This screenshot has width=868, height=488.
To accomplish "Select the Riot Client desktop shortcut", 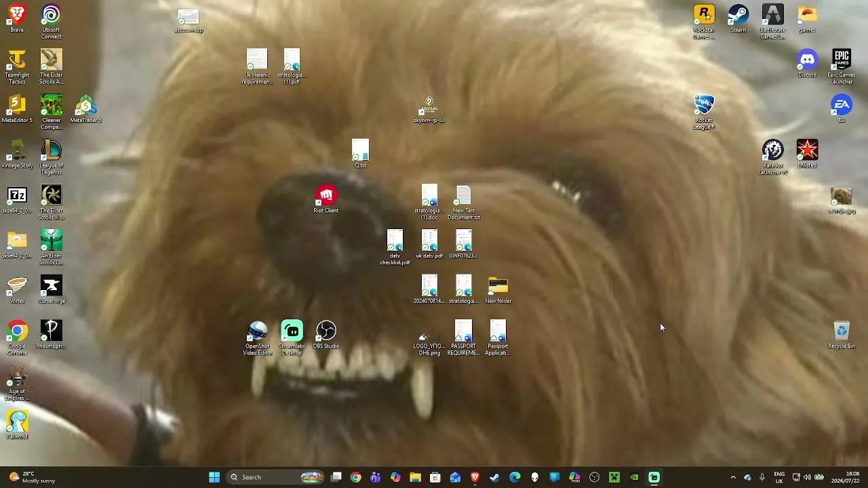I will point(326,200).
